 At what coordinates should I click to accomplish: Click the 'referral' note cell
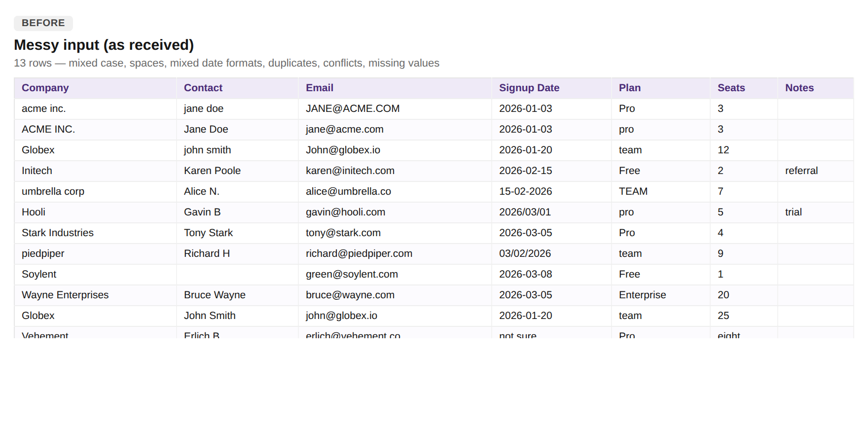coord(816,171)
